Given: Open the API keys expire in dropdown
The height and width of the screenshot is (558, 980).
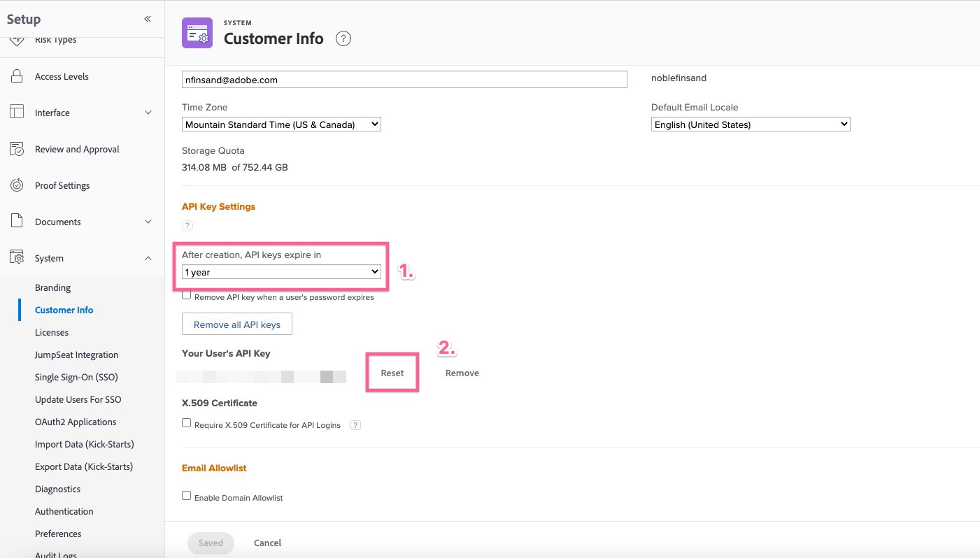Looking at the screenshot, I should tap(281, 272).
